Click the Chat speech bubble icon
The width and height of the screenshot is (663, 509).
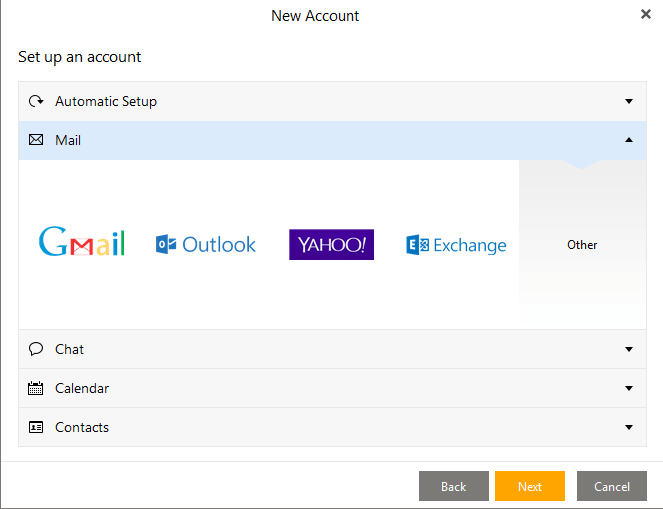36,349
